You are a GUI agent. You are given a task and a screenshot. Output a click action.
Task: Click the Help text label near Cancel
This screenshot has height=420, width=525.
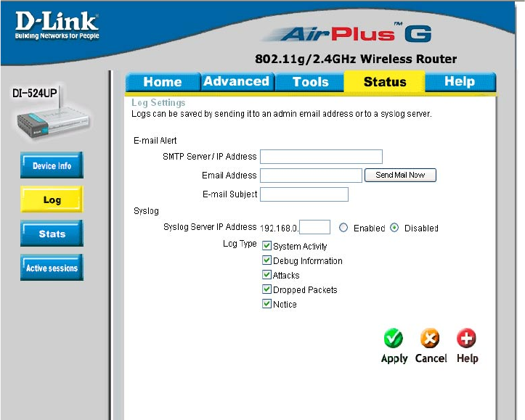468,358
